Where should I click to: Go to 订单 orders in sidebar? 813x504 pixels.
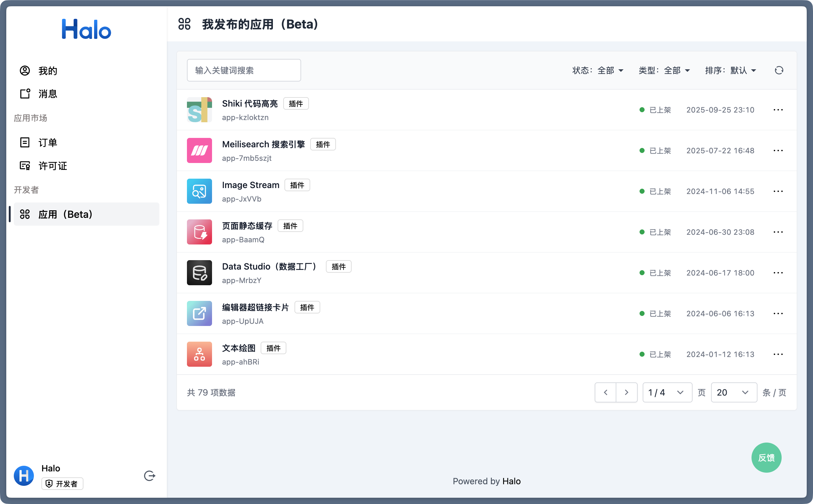point(47,143)
